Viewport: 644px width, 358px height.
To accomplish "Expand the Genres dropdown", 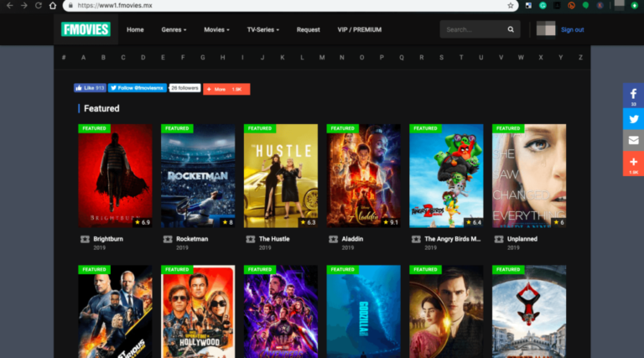I will click(x=174, y=29).
